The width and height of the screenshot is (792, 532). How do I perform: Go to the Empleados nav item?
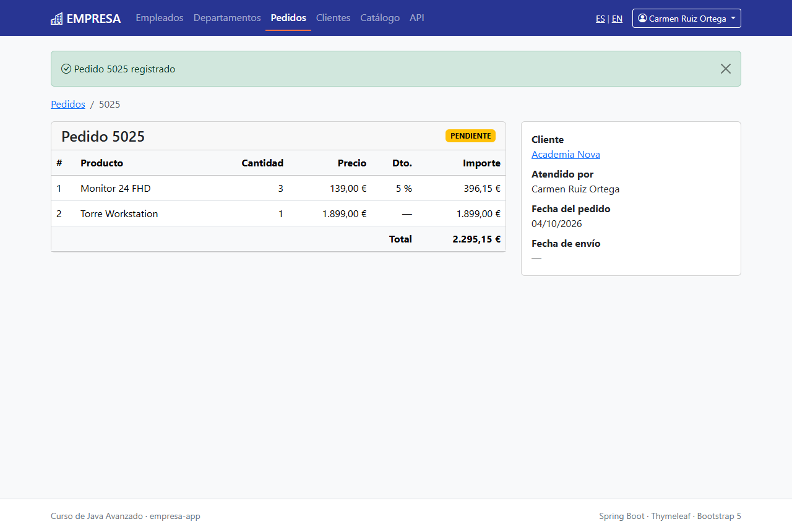tap(160, 18)
